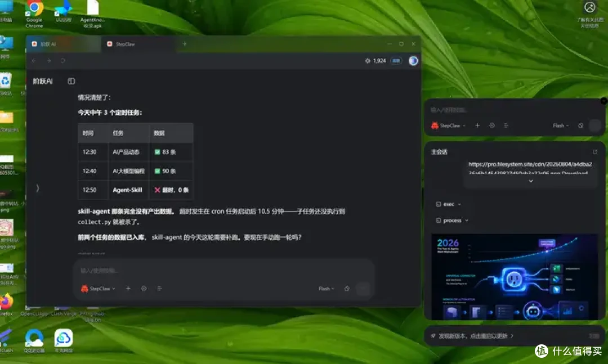Open the user avatar at top right
The height and width of the screenshot is (364, 608).
point(413,60)
